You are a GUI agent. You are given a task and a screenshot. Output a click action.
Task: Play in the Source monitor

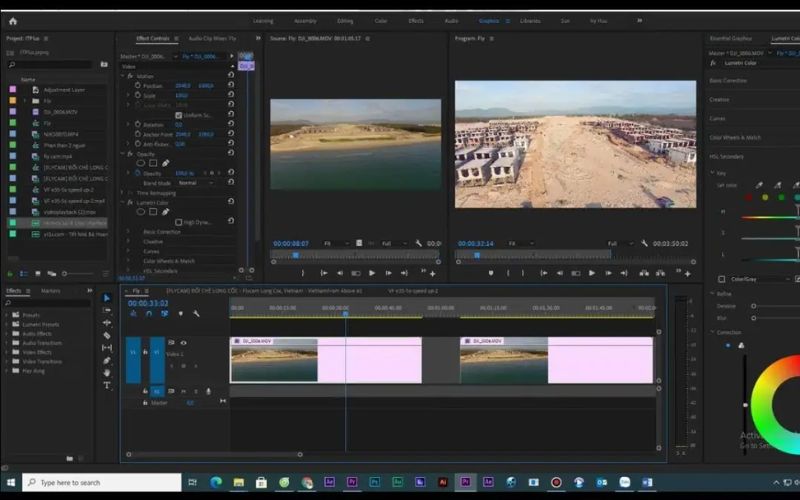point(372,273)
